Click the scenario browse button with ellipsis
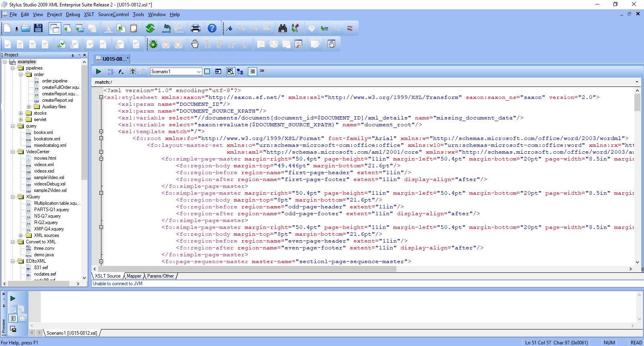 coord(207,71)
